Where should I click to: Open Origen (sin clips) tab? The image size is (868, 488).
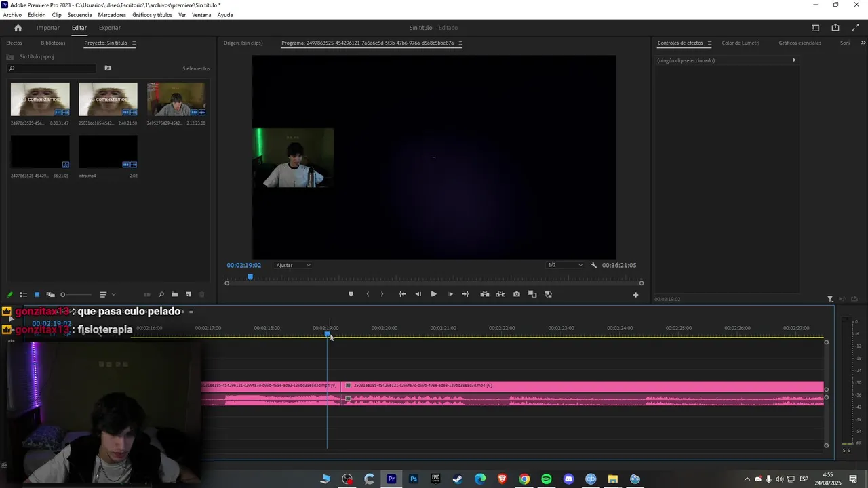pyautogui.click(x=243, y=43)
